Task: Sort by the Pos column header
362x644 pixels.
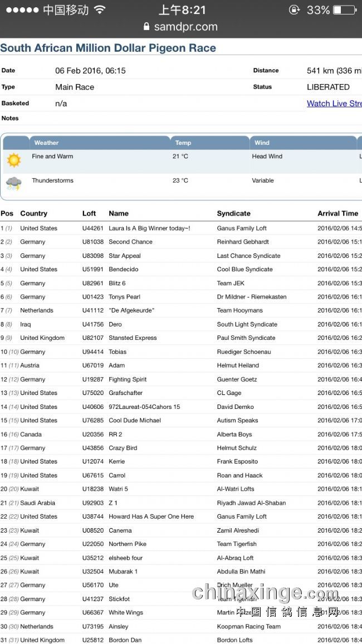Action: [7, 213]
